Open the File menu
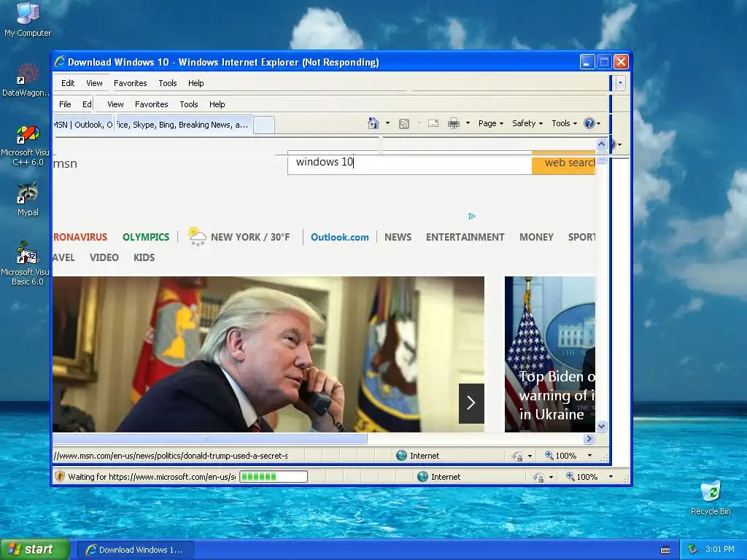The width and height of the screenshot is (747, 560). [65, 104]
